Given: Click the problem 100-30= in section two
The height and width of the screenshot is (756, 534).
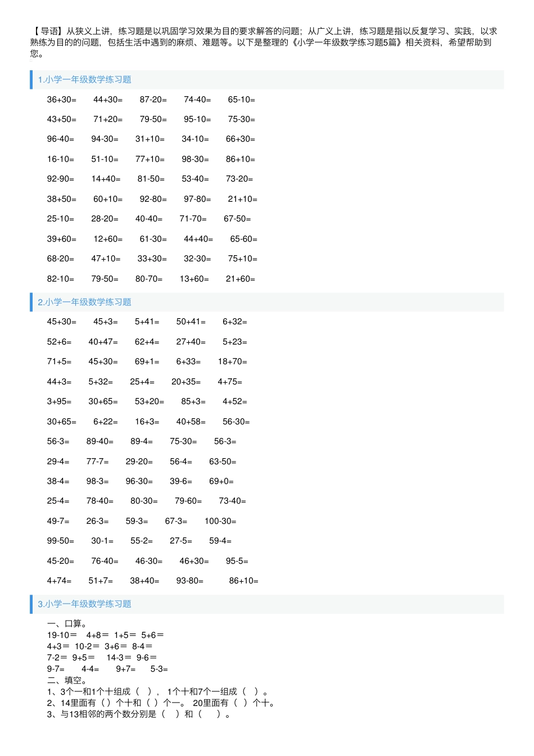Looking at the screenshot, I should [x=220, y=521].
